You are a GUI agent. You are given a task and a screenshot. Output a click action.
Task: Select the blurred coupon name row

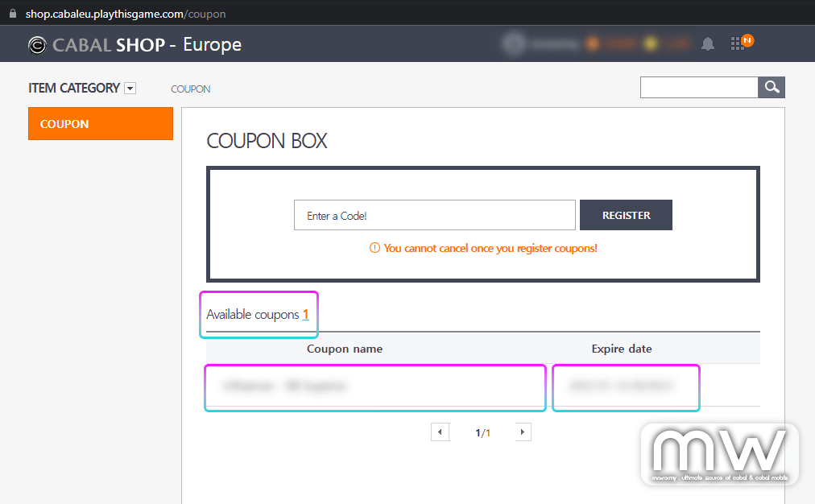point(375,386)
